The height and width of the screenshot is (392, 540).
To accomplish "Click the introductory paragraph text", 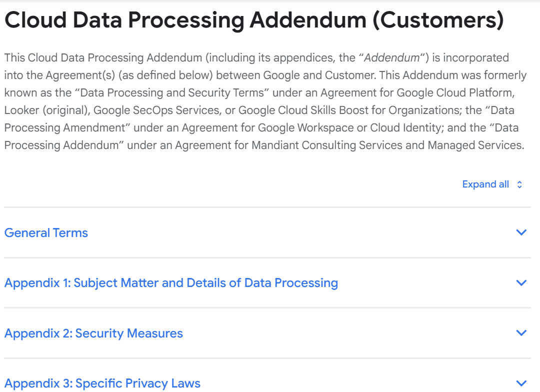I will coord(265,101).
